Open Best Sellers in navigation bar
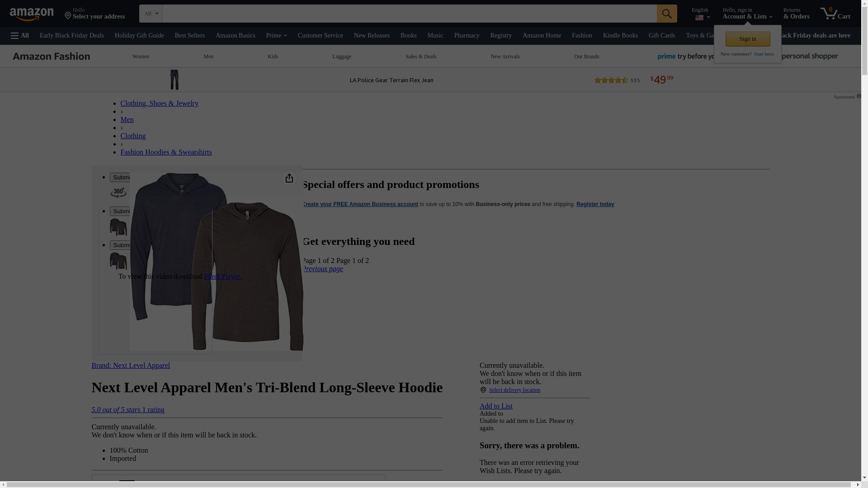 189,36
